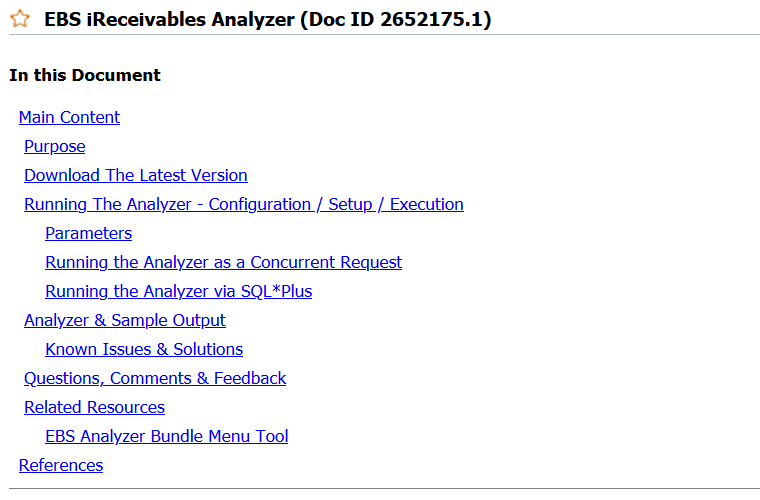Select Running the Analyzer via SQL*Plus
The width and height of the screenshot is (760, 500).
(178, 291)
